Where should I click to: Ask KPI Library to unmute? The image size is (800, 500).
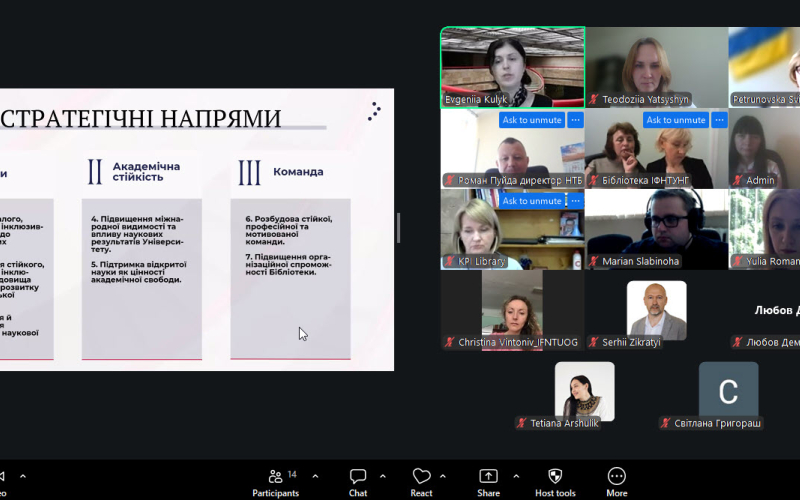(x=532, y=201)
